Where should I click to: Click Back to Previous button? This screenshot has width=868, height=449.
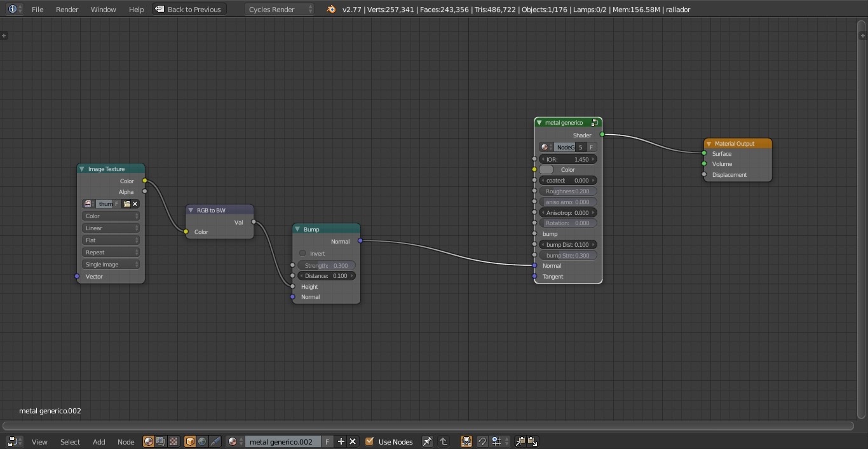pos(189,10)
